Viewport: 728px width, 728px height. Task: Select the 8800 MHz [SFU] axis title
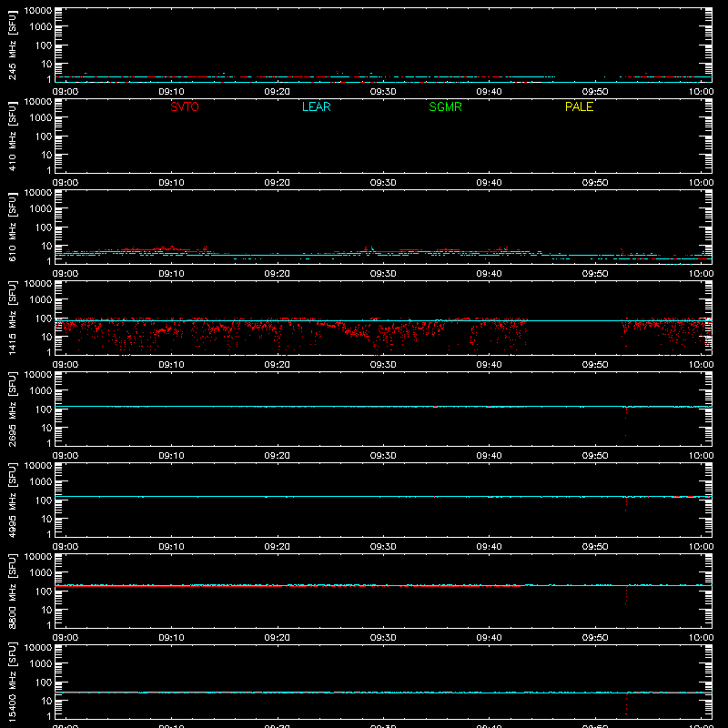pyautogui.click(x=12, y=591)
